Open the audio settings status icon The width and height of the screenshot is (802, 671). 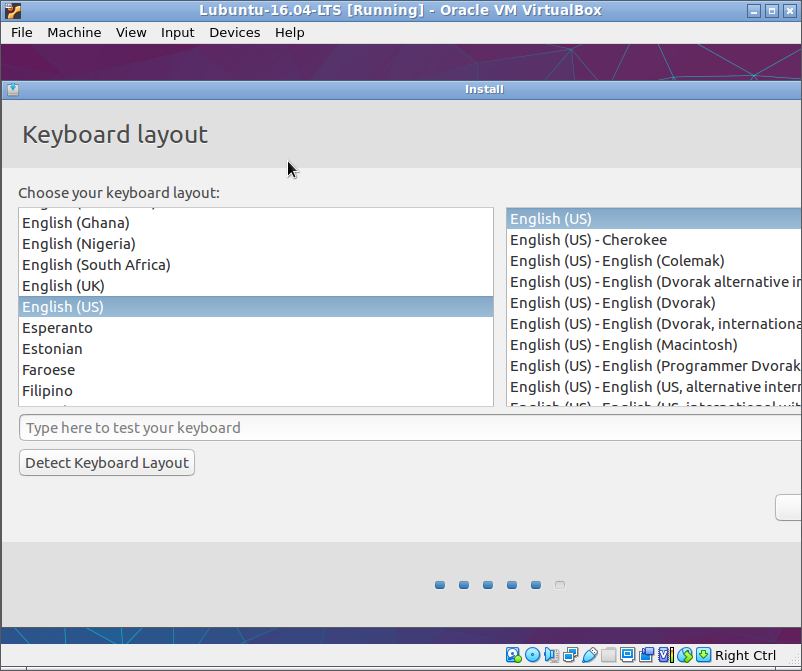(551, 655)
